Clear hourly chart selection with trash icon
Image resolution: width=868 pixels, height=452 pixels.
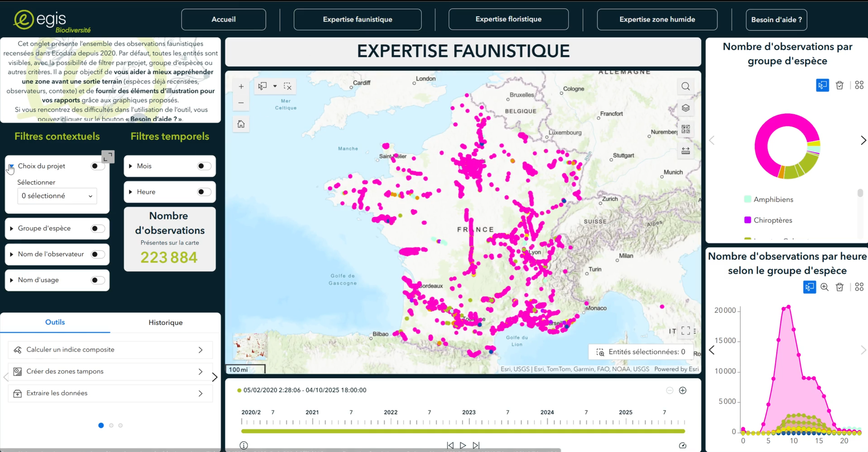(x=839, y=287)
